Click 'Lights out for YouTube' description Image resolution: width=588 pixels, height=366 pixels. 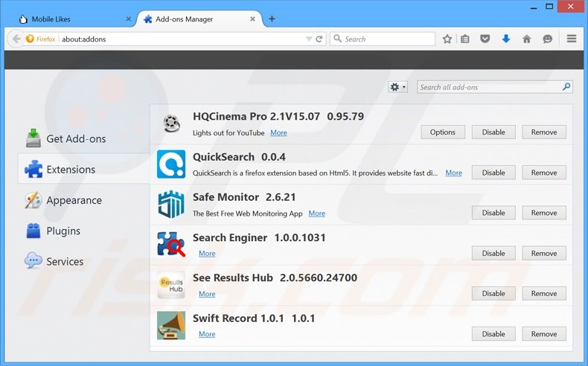(229, 132)
